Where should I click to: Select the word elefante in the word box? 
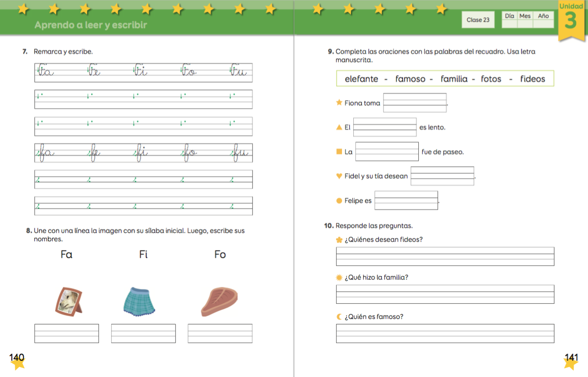tap(362, 79)
